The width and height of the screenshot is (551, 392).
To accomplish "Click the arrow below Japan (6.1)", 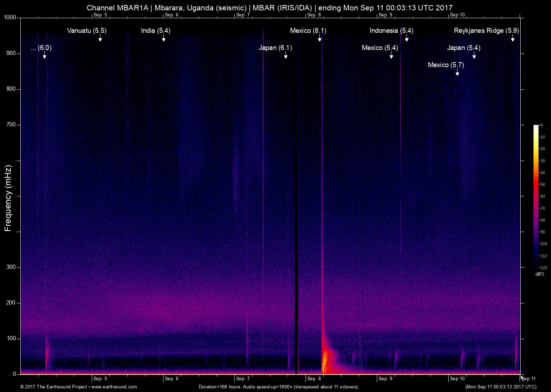I will [x=285, y=56].
